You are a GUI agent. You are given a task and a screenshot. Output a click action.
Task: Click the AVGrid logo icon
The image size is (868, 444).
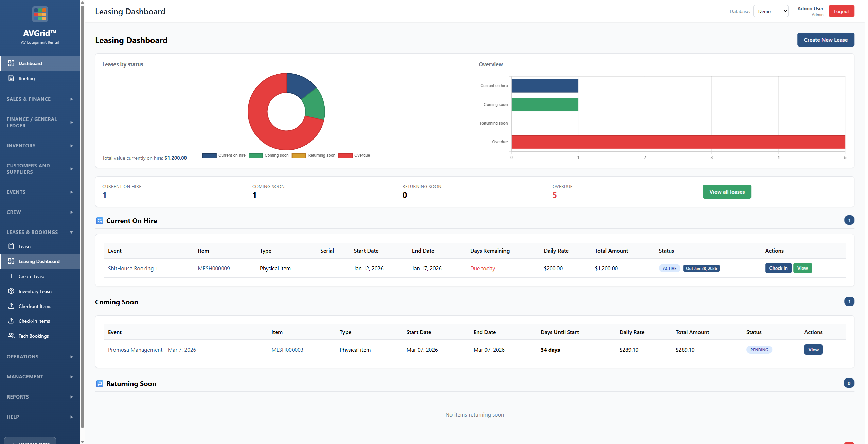point(40,15)
